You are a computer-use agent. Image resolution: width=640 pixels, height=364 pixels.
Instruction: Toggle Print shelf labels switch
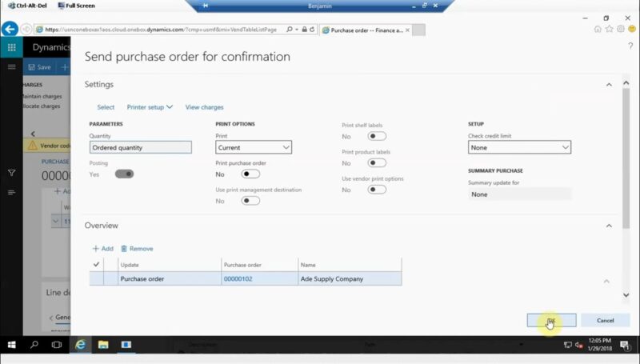tap(377, 136)
